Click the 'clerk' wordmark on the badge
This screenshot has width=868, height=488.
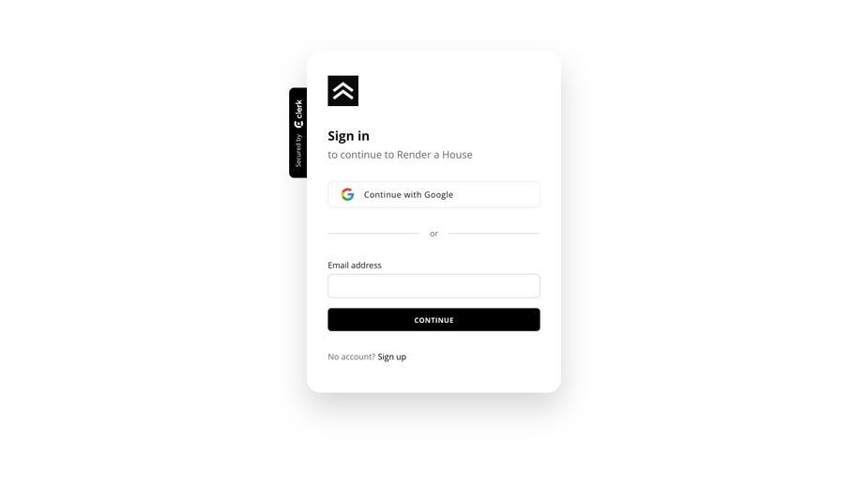click(298, 109)
